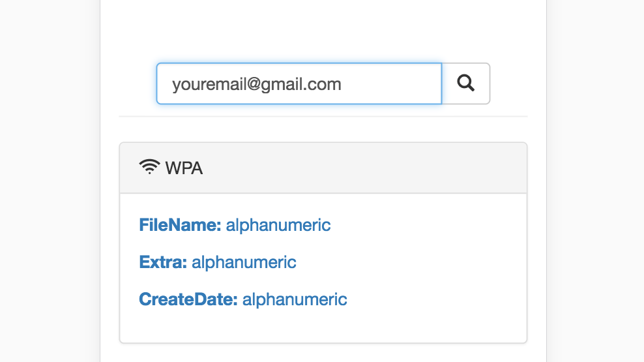Submit the search using the search button
Image resolution: width=644 pixels, height=362 pixels.
[x=466, y=83]
